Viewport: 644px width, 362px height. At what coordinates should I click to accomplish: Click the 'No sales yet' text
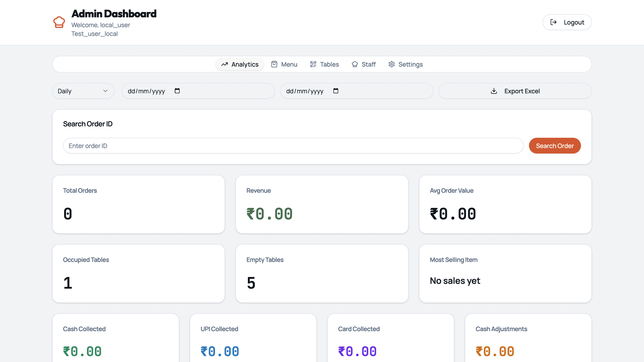[455, 281]
